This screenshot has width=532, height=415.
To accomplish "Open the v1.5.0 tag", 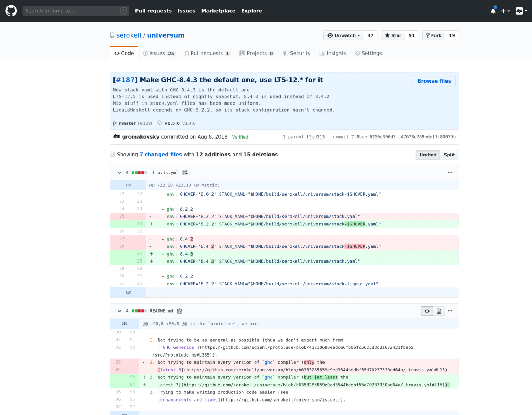I will click(x=172, y=123).
